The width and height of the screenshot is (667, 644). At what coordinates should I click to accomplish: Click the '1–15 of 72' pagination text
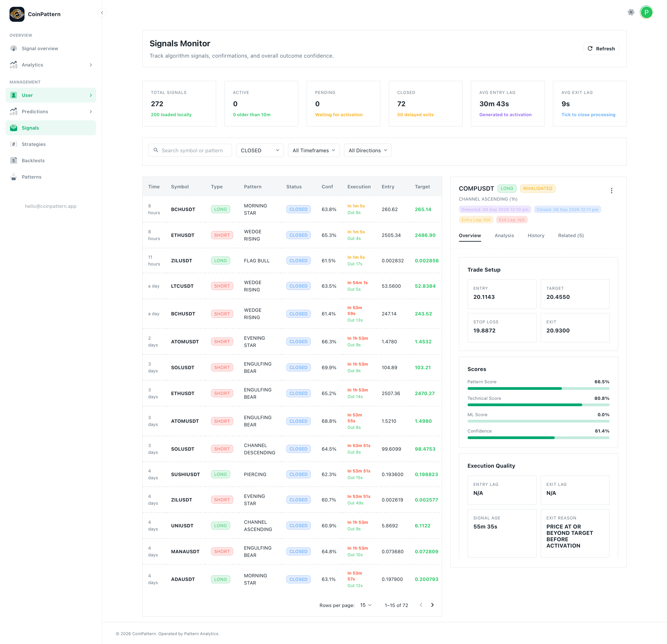coord(396,605)
